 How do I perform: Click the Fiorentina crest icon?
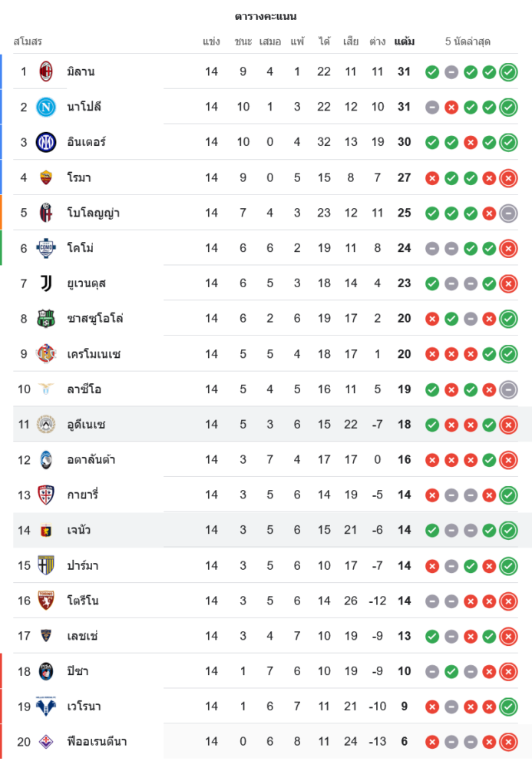(46, 742)
